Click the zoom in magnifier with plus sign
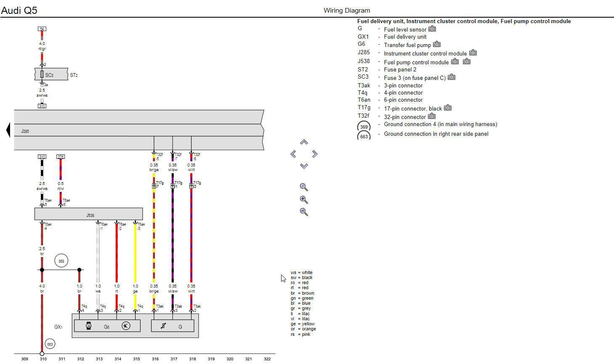Screen dimensions: 614x364 coord(304,200)
